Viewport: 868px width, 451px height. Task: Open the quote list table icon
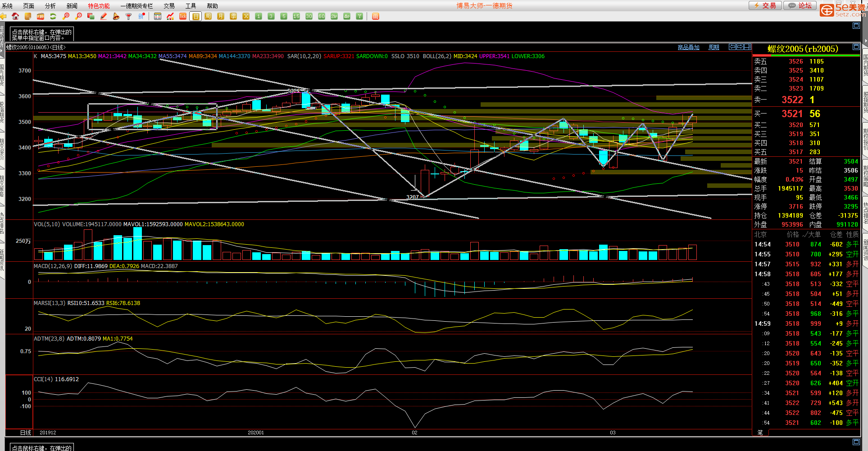[x=158, y=16]
